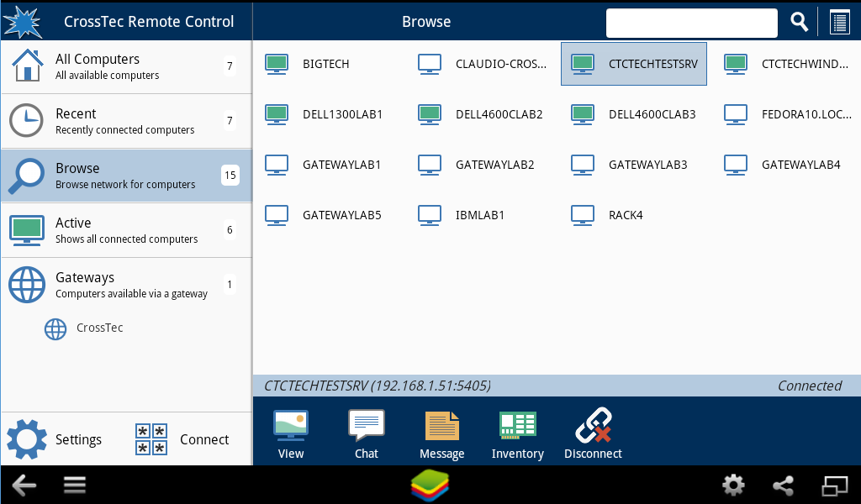Click inside the search text field
The width and height of the screenshot is (861, 504).
691,23
